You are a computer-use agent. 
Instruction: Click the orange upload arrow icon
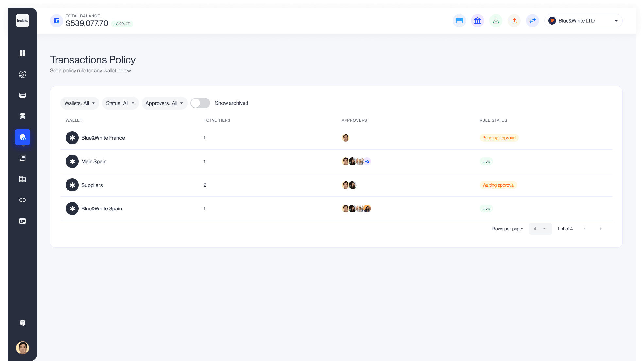click(x=514, y=21)
